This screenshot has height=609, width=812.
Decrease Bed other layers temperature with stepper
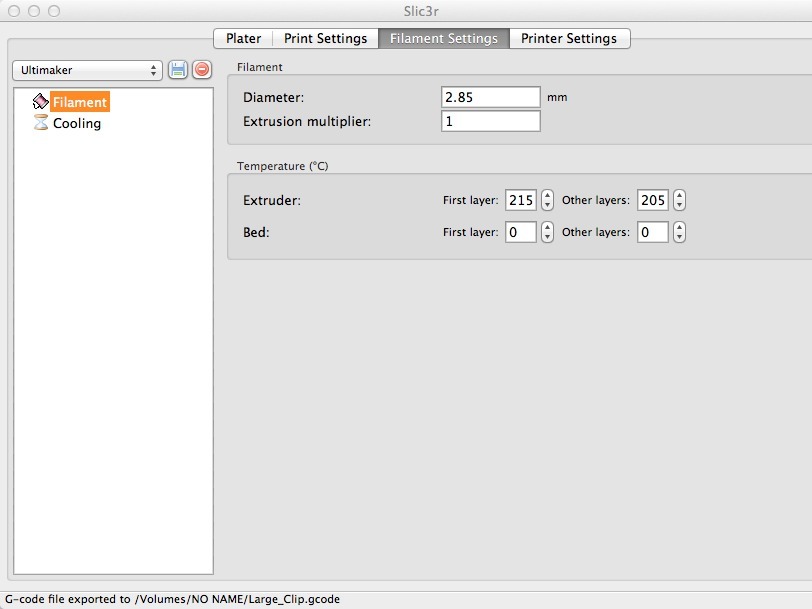coord(679,237)
